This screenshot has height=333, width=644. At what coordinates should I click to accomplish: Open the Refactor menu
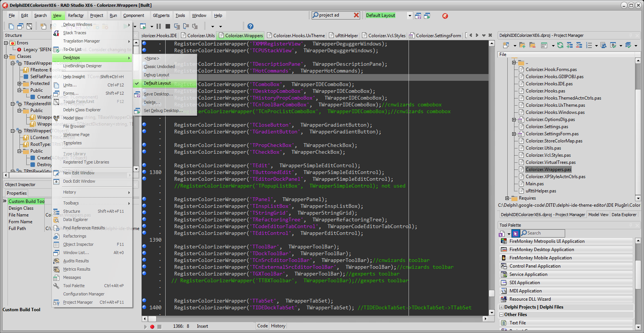[x=76, y=15]
